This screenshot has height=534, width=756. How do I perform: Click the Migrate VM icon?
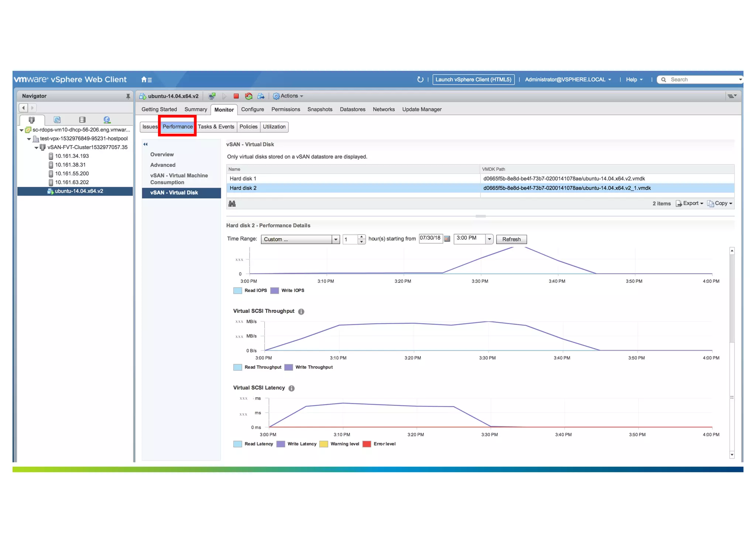[x=261, y=96]
